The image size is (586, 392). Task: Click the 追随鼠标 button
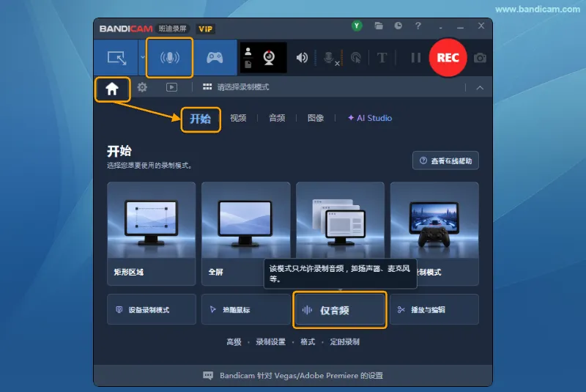245,309
